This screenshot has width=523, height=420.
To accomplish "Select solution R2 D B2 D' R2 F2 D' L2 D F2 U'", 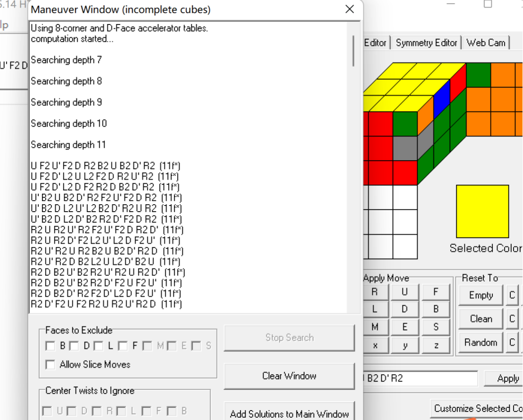I will coord(106,293).
